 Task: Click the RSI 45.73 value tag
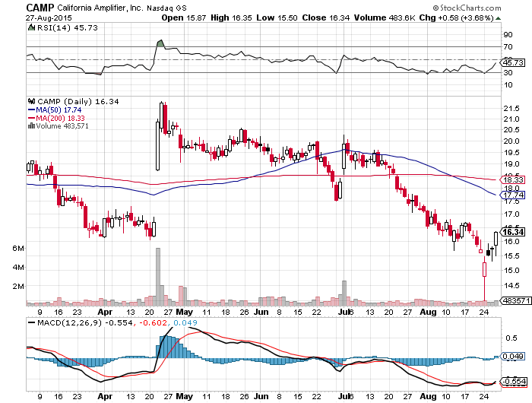click(513, 63)
